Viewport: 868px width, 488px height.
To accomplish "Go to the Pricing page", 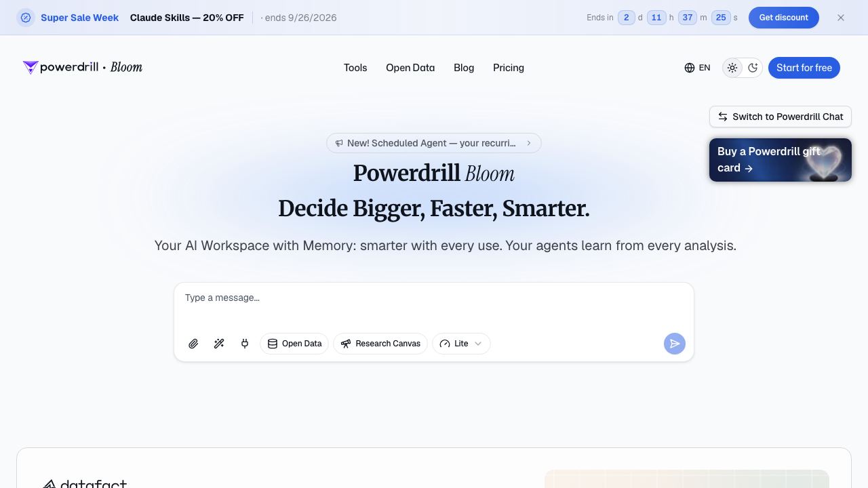I will [509, 68].
